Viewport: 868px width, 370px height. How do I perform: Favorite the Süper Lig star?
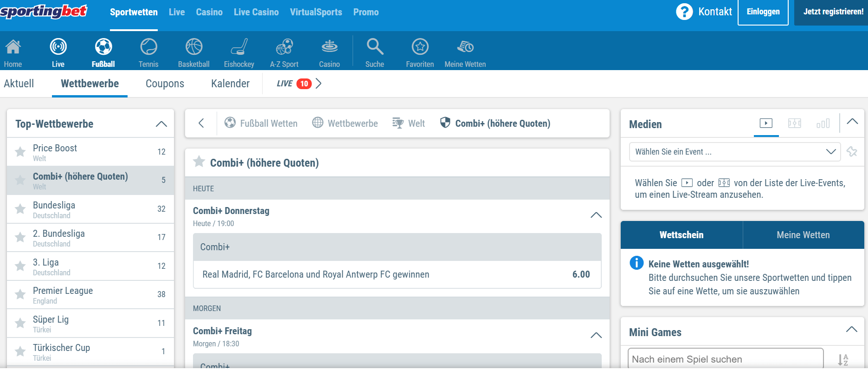(20, 323)
